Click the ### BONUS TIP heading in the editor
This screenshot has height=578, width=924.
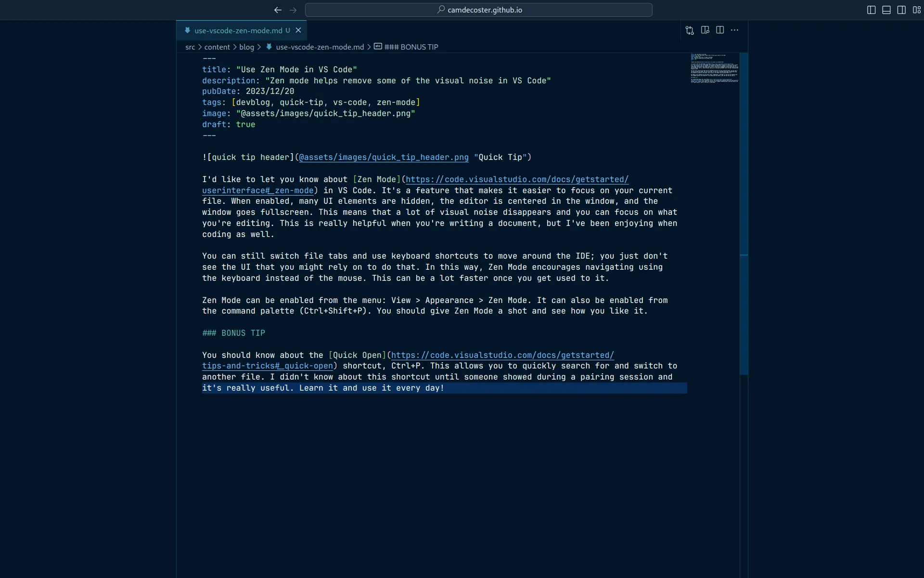tap(233, 333)
